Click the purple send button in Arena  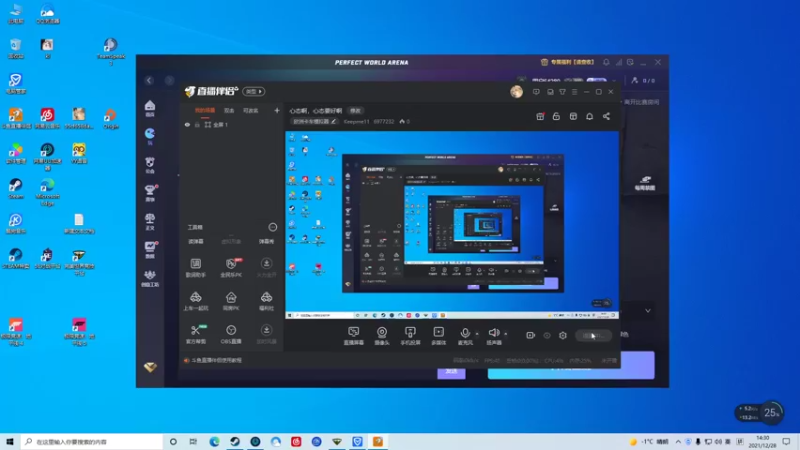[x=452, y=372]
